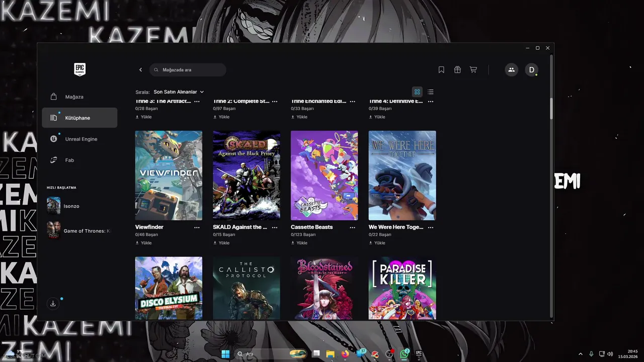Open Firefox from the taskbar
Viewport: 644px width, 362px height.
[345, 353]
